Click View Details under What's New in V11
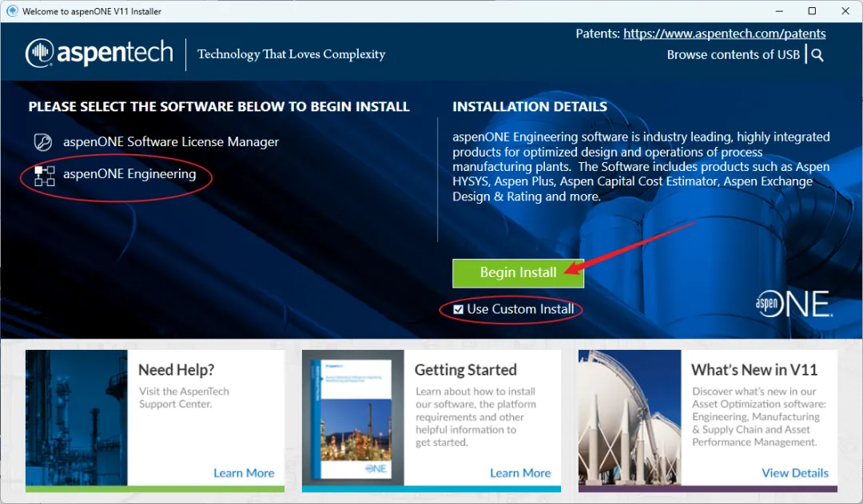The width and height of the screenshot is (863, 504). point(795,473)
